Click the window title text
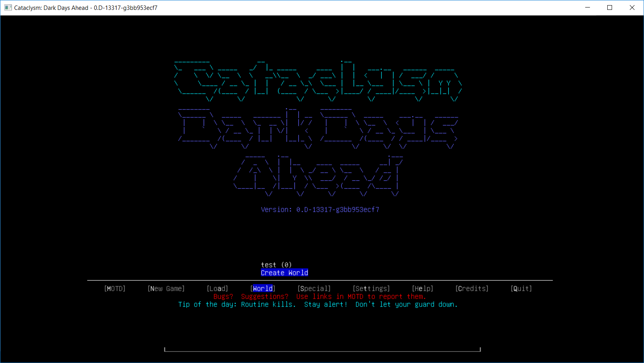The width and height of the screenshot is (644, 363). pos(86,8)
